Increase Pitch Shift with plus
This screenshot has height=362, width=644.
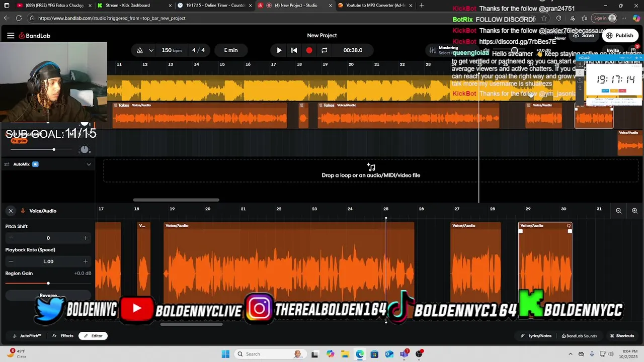coord(86,238)
